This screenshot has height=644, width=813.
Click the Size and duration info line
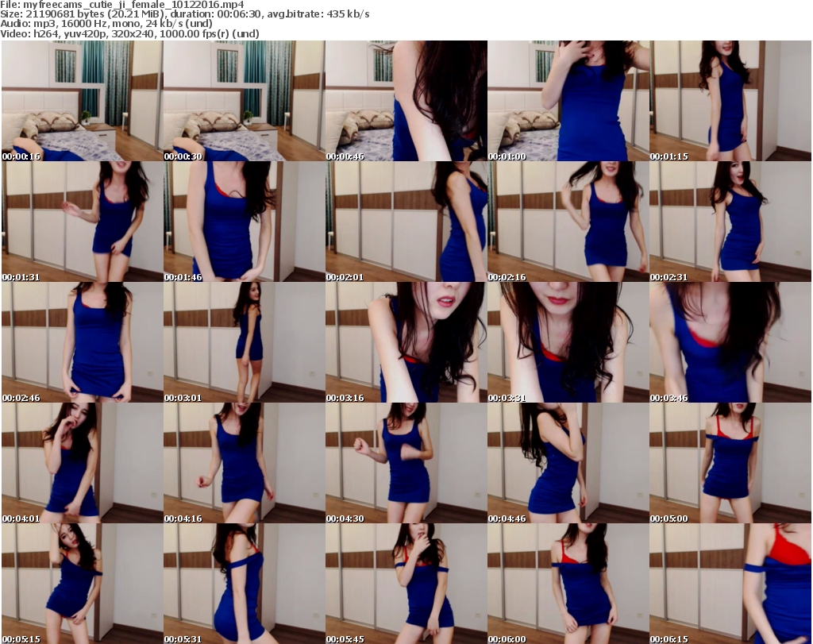(185, 14)
